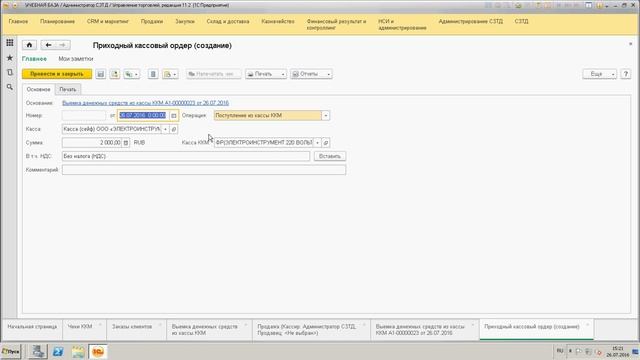640x360 pixels.
Task: Open the Еще menu button
Action: click(599, 74)
